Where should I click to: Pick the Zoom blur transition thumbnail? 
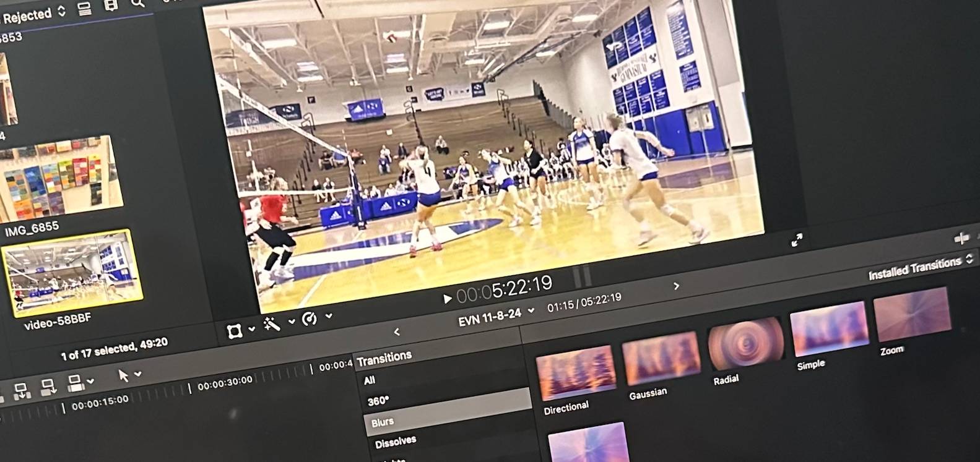911,315
